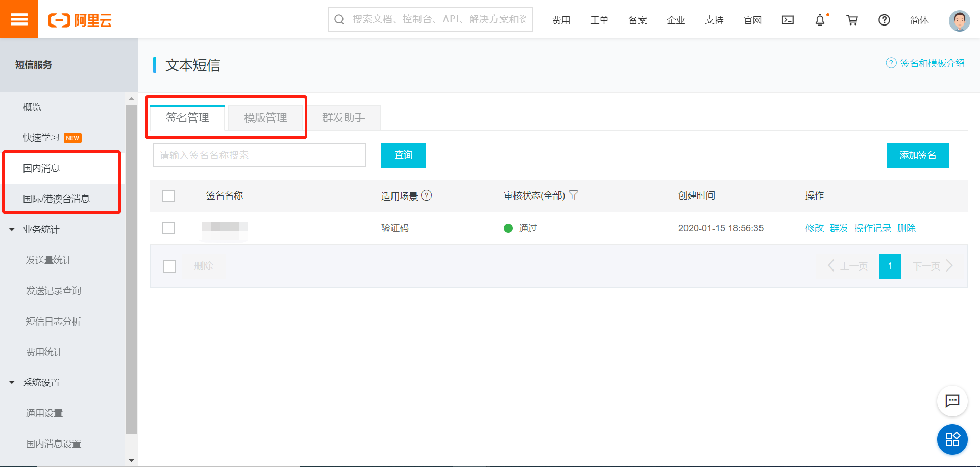980x467 pixels.
Task: Open the online customer service chat bubble
Action: pyautogui.click(x=952, y=401)
